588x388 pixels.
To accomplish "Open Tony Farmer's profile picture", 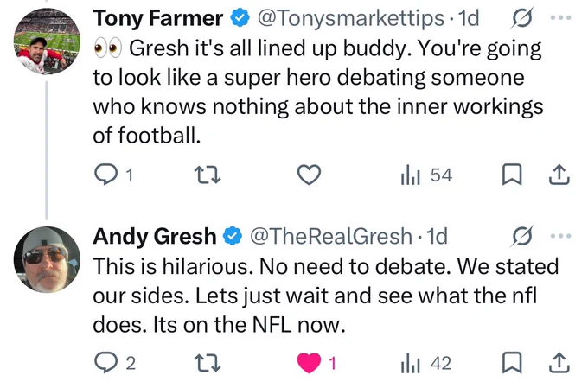I will tap(47, 41).
